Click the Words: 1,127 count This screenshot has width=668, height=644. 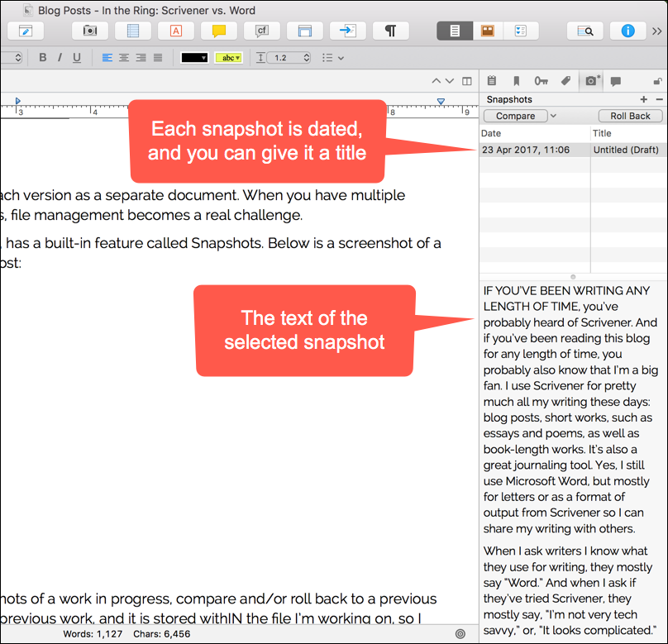click(x=93, y=634)
